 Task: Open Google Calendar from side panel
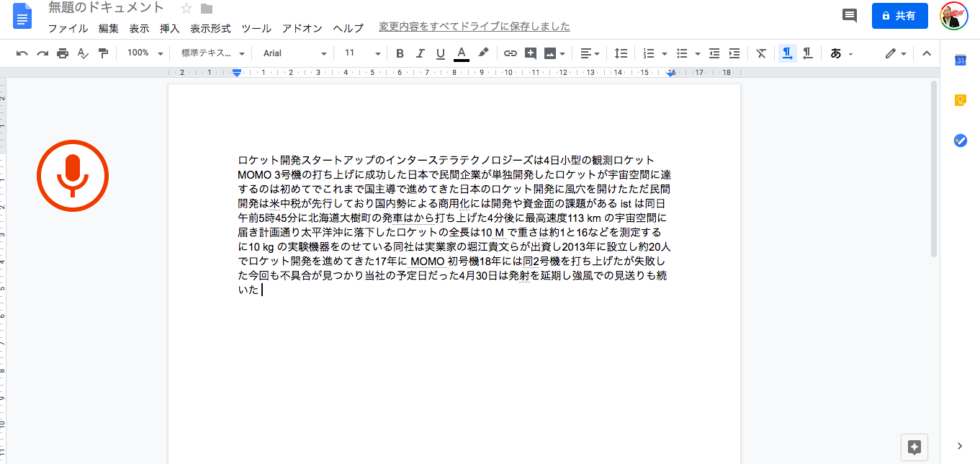click(x=960, y=61)
